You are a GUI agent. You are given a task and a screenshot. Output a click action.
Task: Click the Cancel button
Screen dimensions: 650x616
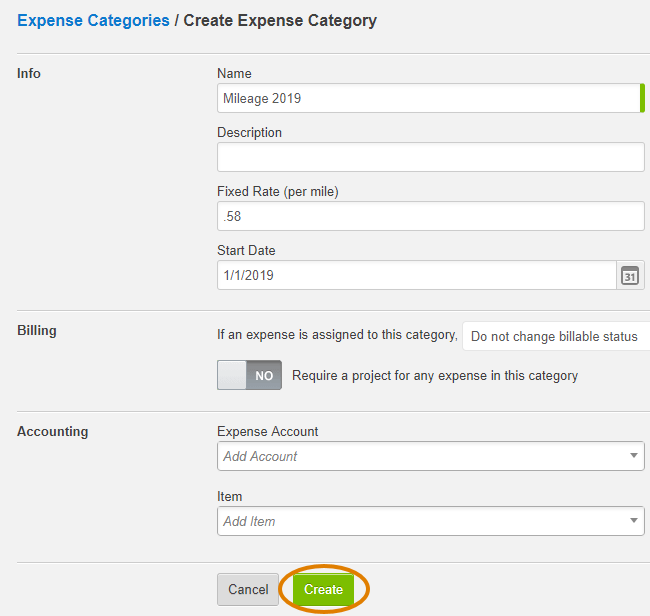pyautogui.click(x=248, y=589)
